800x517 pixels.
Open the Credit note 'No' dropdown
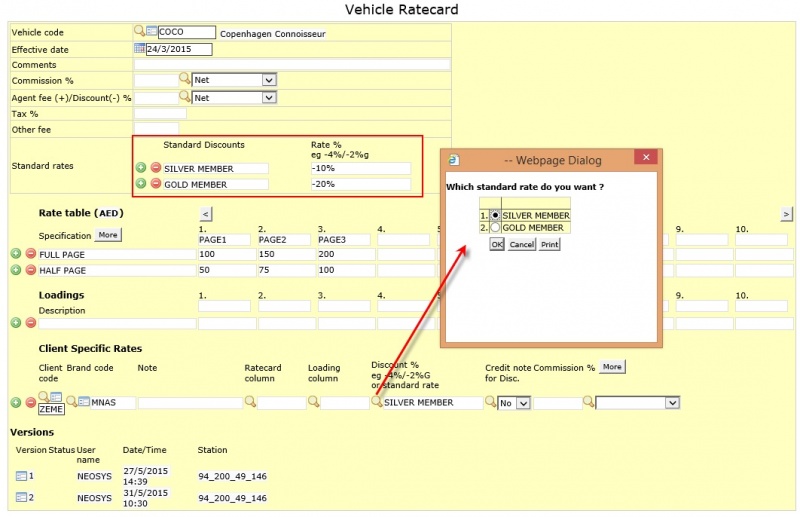(514, 403)
